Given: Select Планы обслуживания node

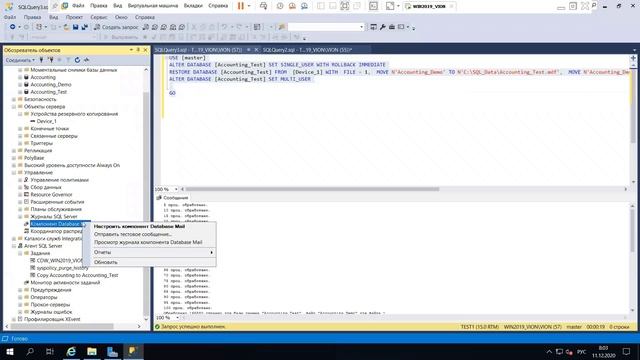Looking at the screenshot, I should pos(56,209).
